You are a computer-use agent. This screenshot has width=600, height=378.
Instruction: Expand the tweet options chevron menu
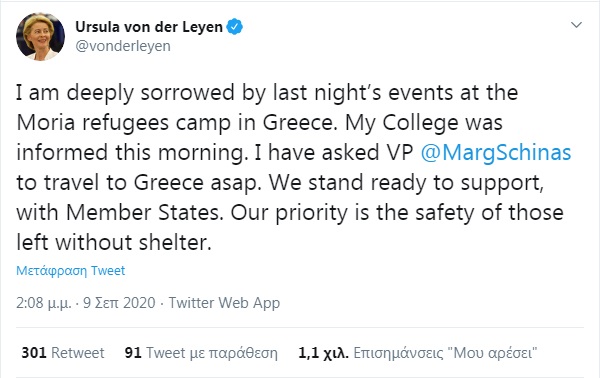coord(576,25)
